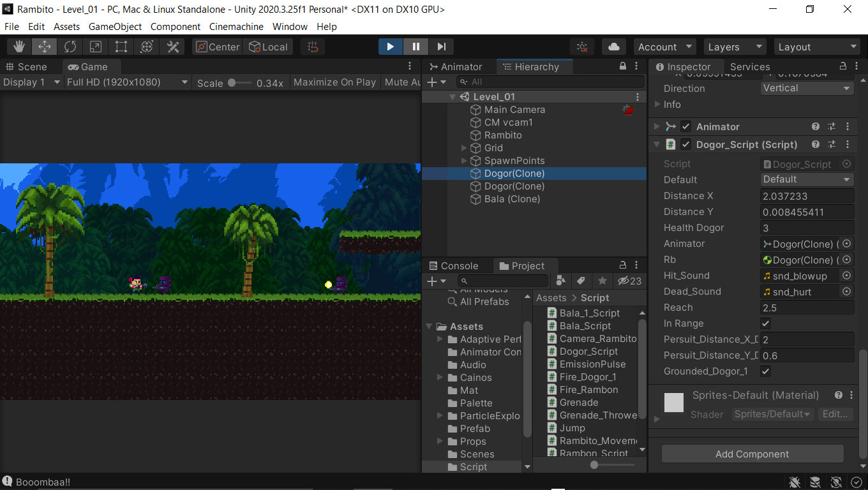Open Collab services icon
868x490 pixels.
click(582, 47)
